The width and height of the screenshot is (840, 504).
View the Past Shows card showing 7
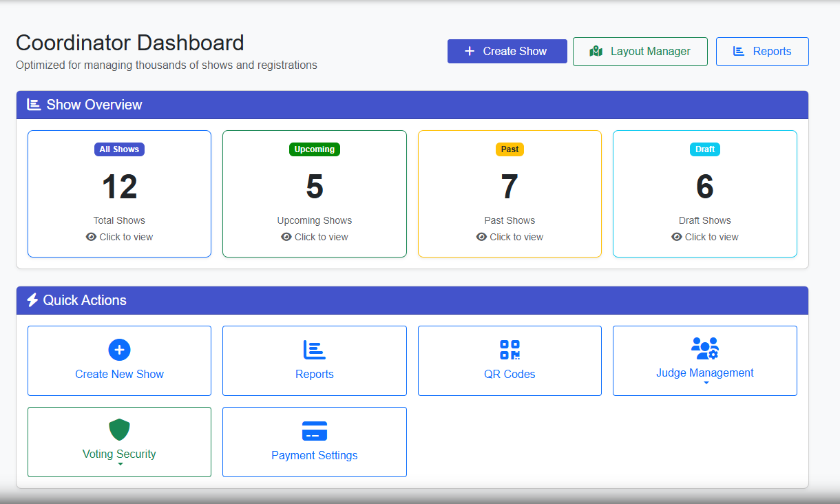click(x=510, y=193)
